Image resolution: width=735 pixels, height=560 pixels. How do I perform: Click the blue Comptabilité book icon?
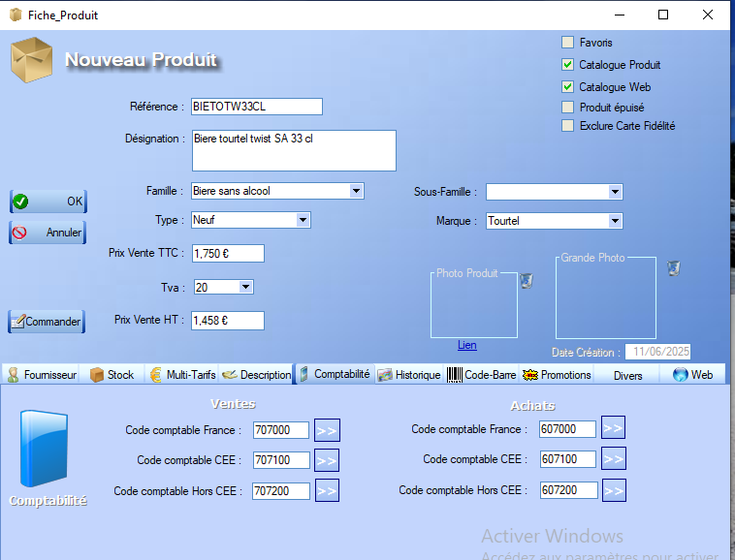point(47,449)
